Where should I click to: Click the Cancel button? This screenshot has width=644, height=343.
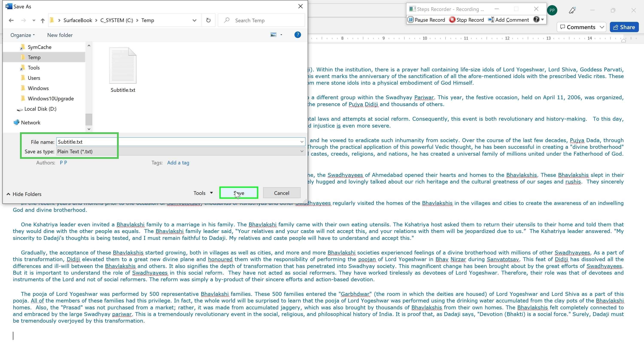[281, 193]
